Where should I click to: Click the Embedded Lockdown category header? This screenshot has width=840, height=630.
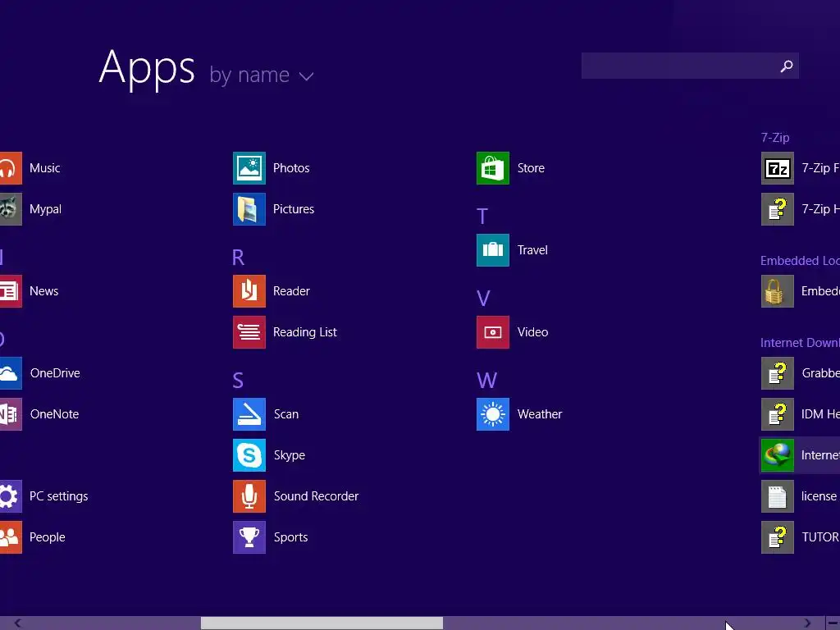(x=801, y=261)
